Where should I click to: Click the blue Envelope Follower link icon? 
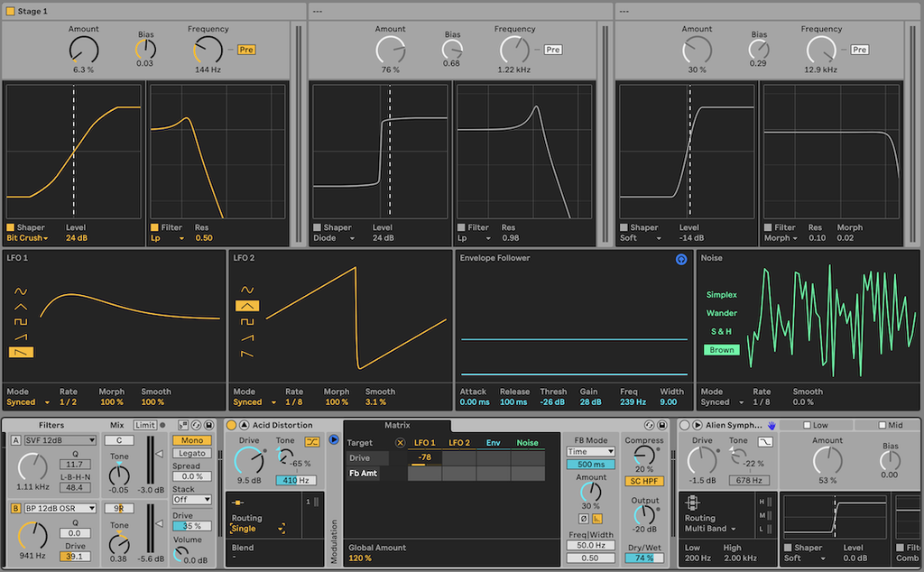[681, 260]
